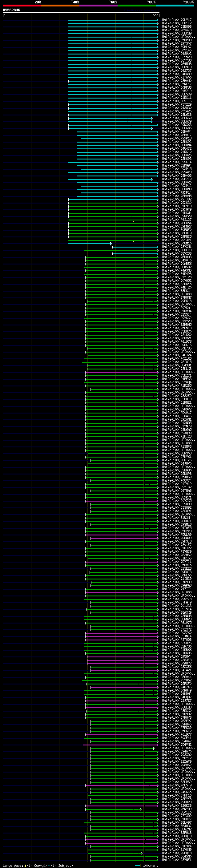Open hit UniRef100_P50917

pyautogui.click(x=177, y=413)
